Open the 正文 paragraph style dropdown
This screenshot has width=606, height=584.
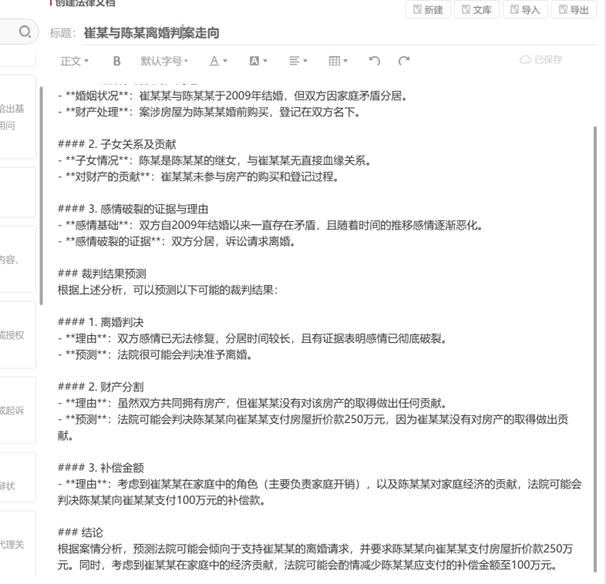coord(74,61)
